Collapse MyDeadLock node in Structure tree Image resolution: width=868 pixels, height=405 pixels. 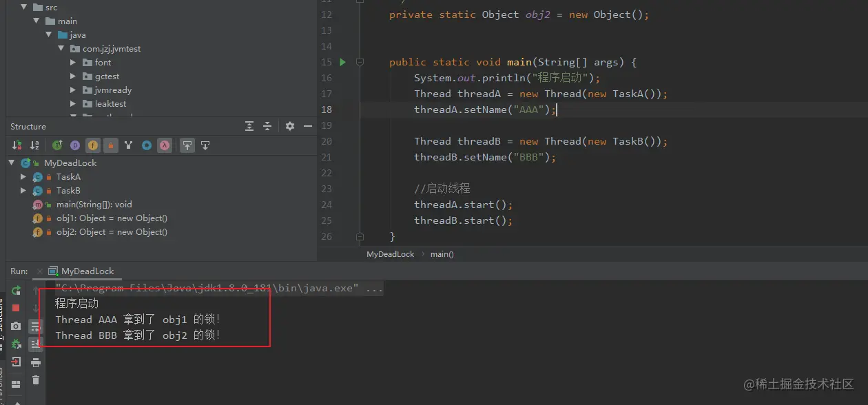tap(12, 163)
